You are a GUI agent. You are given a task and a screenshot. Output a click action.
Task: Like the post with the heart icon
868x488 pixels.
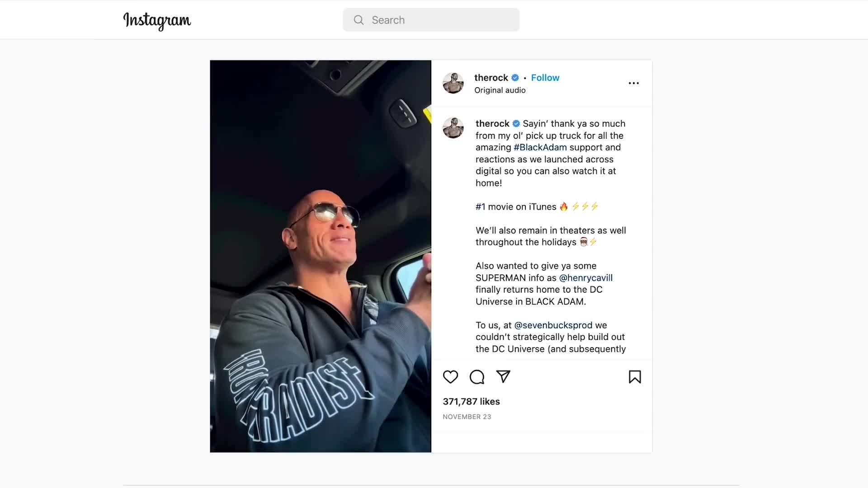450,377
